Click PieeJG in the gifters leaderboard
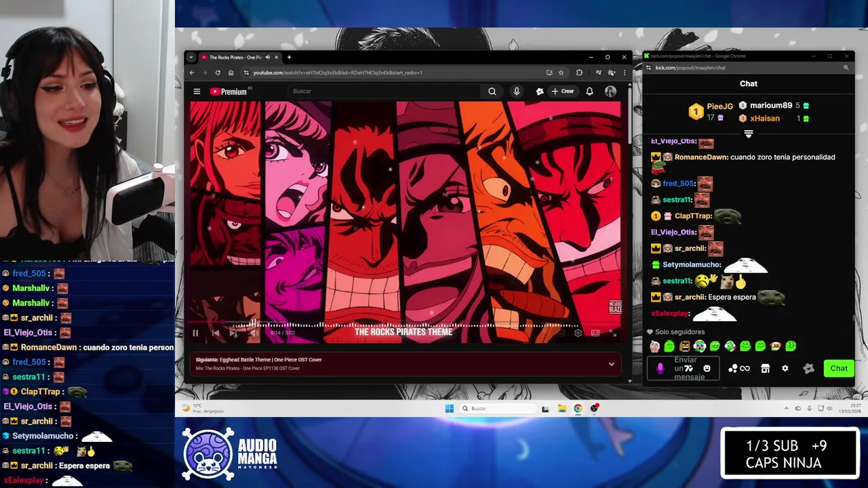Screen dimensions: 868x488 719,106
